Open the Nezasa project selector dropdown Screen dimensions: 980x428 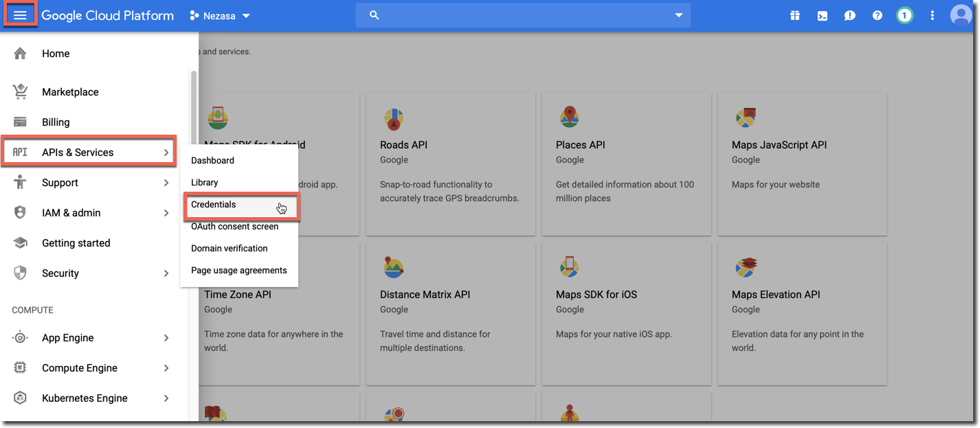point(220,15)
